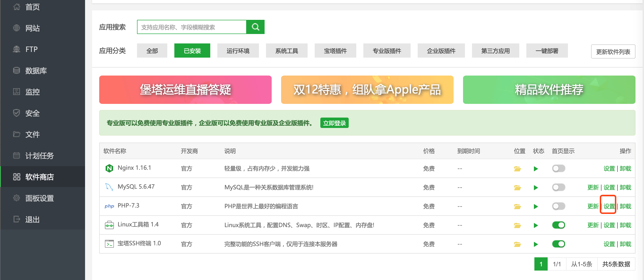The image size is (644, 280).
Task: Click the play status icon for 宝塔SSH终端
Action: [536, 244]
